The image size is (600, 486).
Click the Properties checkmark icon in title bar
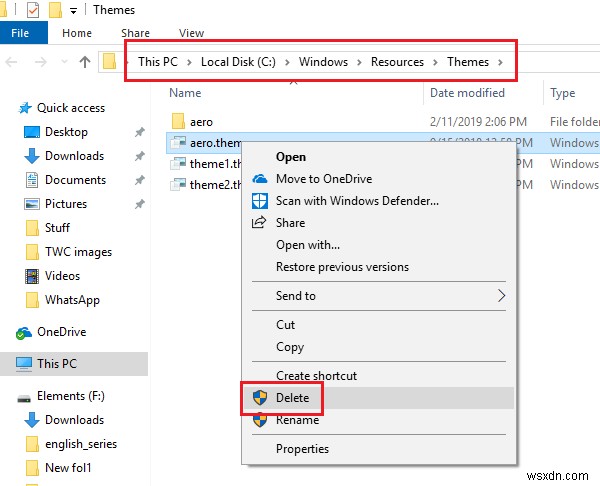click(x=33, y=10)
